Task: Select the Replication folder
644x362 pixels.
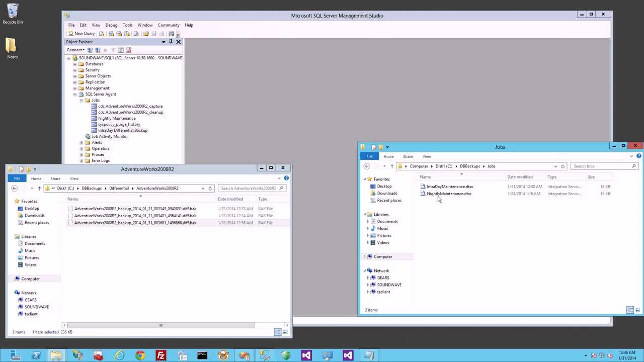Action: 95,82
